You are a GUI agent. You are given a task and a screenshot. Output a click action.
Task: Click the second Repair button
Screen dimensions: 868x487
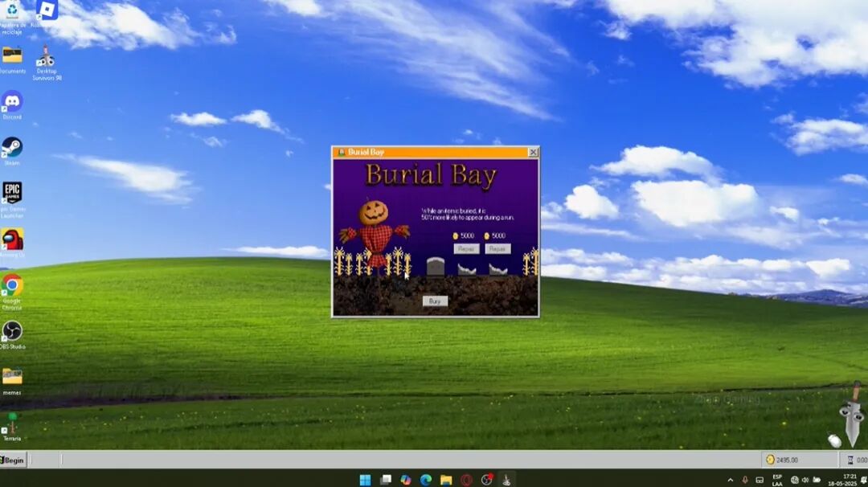[497, 249]
